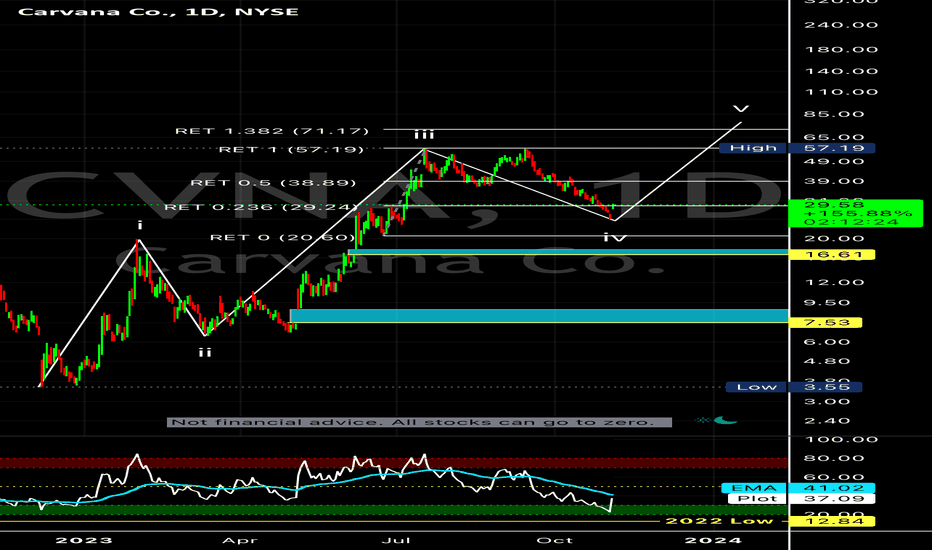Click the 37.09 Plot value

[x=832, y=499]
